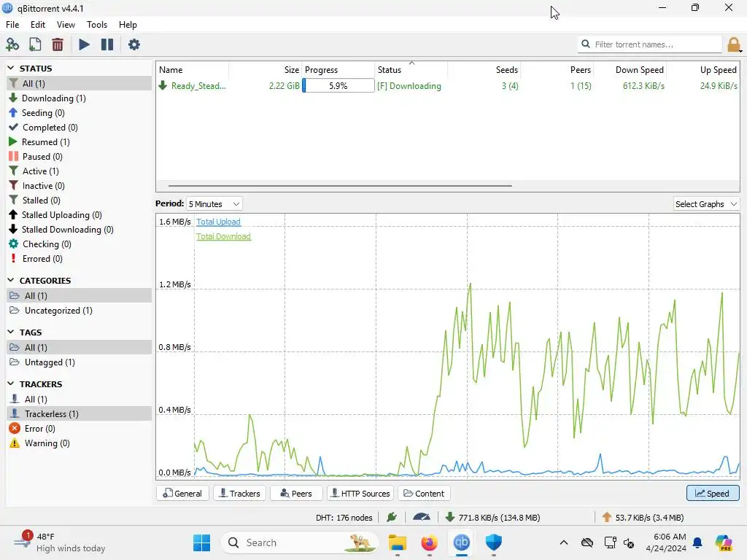Click the torrent list horizontal scrollbar
Viewport: 747px width, 560px height.
[x=340, y=186]
